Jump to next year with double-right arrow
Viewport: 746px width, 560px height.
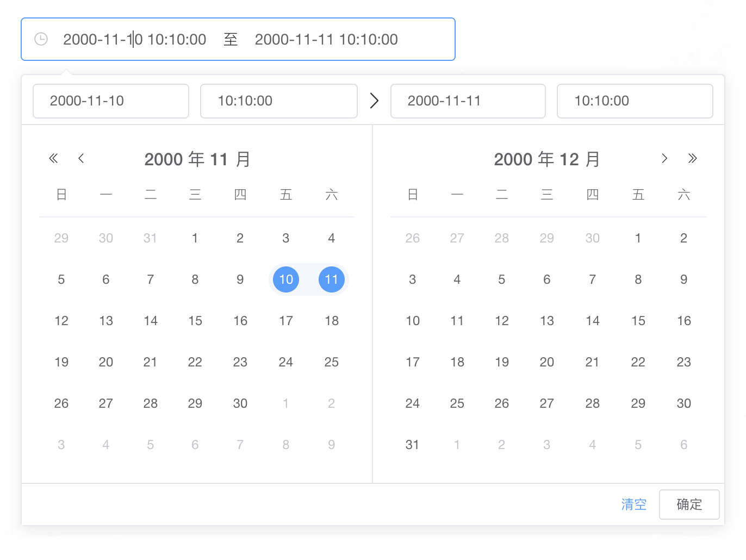[692, 158]
